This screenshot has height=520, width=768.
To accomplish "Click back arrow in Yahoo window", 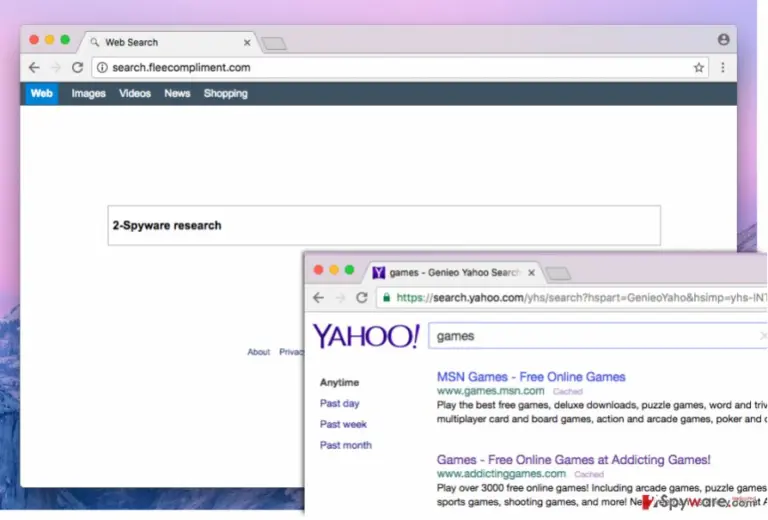I will tap(318, 297).
